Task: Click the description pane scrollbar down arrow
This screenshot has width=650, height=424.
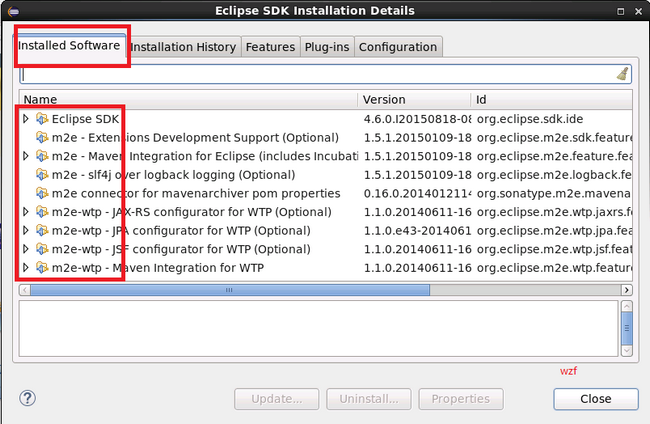Action: click(627, 351)
